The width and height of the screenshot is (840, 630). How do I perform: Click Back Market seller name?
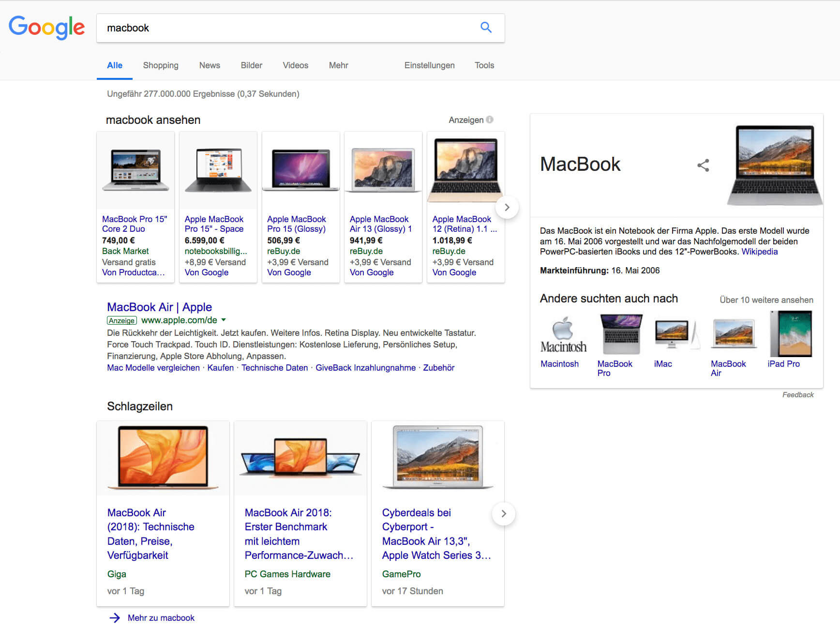coord(125,251)
